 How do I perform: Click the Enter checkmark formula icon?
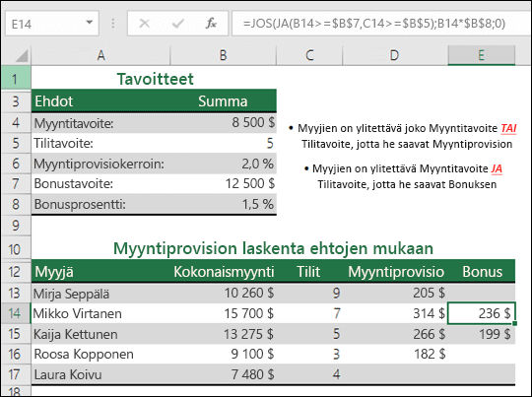click(x=177, y=24)
